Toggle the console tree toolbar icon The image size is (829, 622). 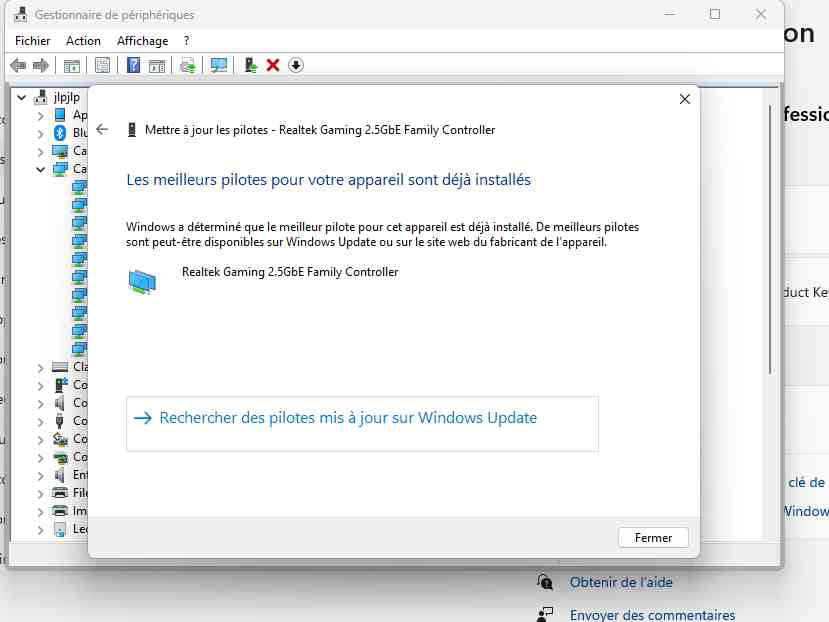click(71, 66)
